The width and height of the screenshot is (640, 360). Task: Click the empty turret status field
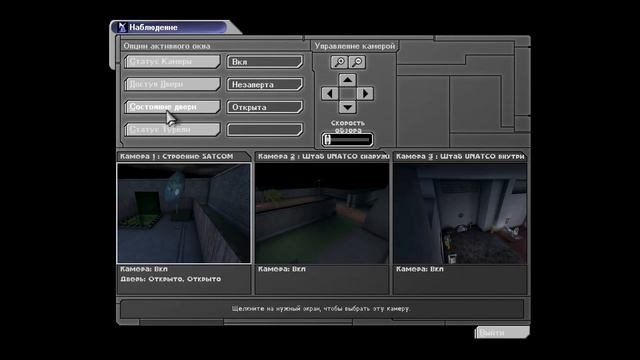click(265, 130)
